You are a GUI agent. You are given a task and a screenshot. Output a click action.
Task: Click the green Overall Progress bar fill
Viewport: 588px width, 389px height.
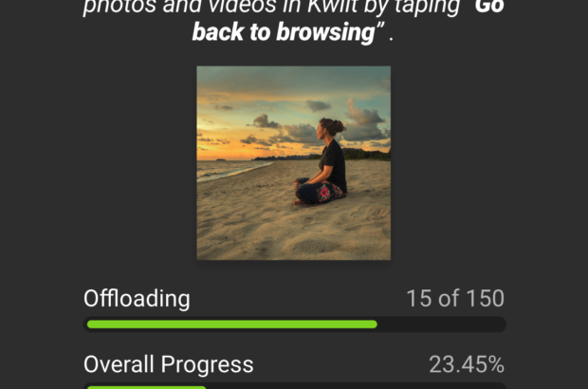point(146,387)
